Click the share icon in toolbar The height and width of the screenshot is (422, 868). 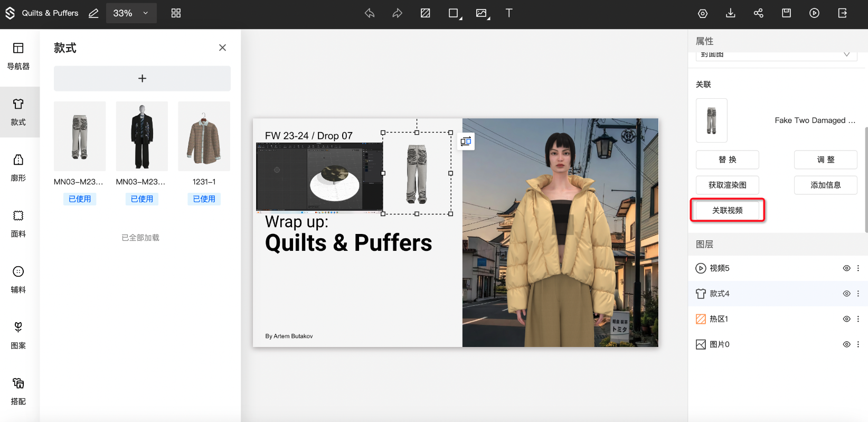coord(758,13)
